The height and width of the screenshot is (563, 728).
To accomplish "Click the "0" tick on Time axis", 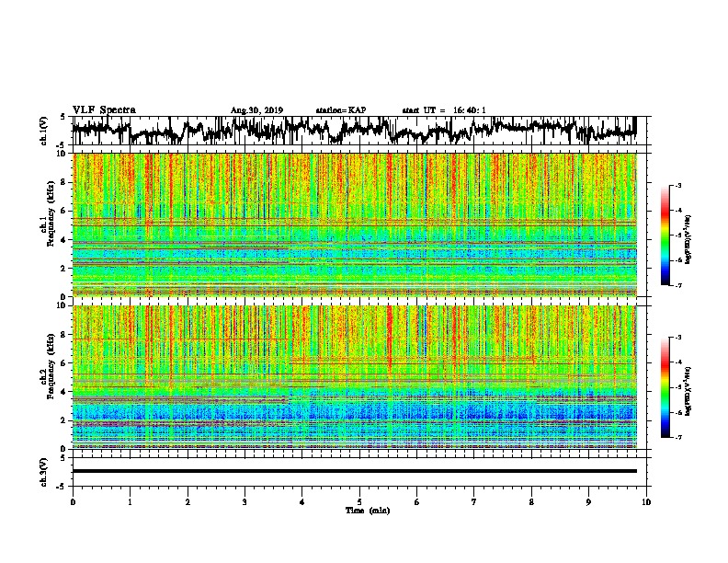I will (73, 502).
